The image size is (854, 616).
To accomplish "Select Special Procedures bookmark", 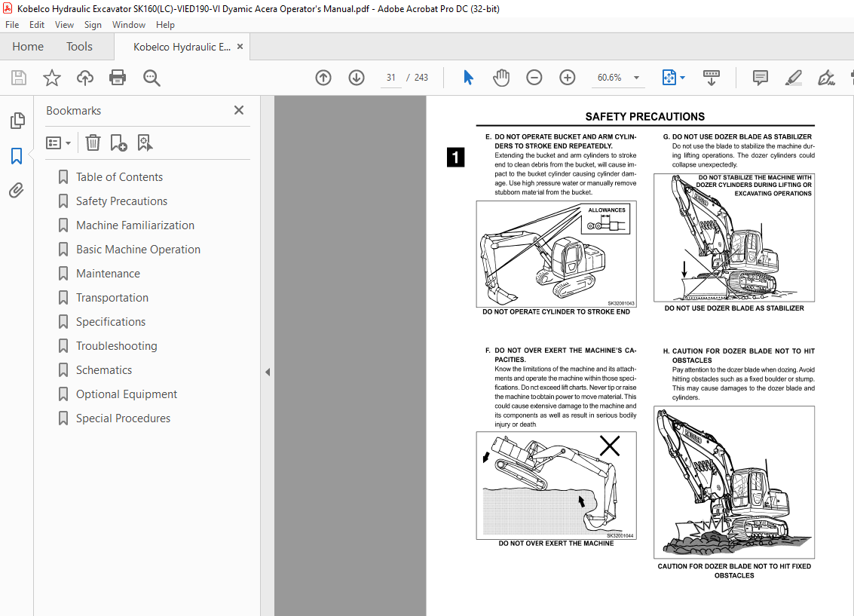I will pyautogui.click(x=123, y=418).
